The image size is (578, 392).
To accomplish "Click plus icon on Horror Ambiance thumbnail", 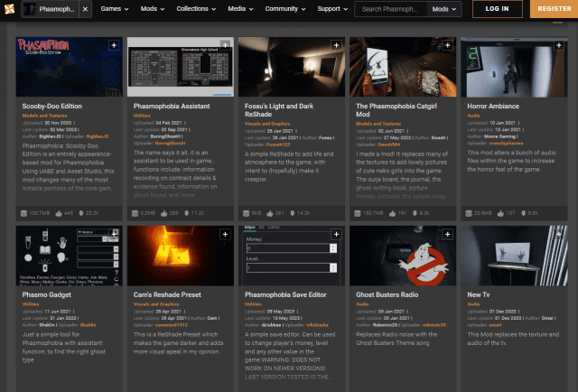I will click(x=557, y=44).
